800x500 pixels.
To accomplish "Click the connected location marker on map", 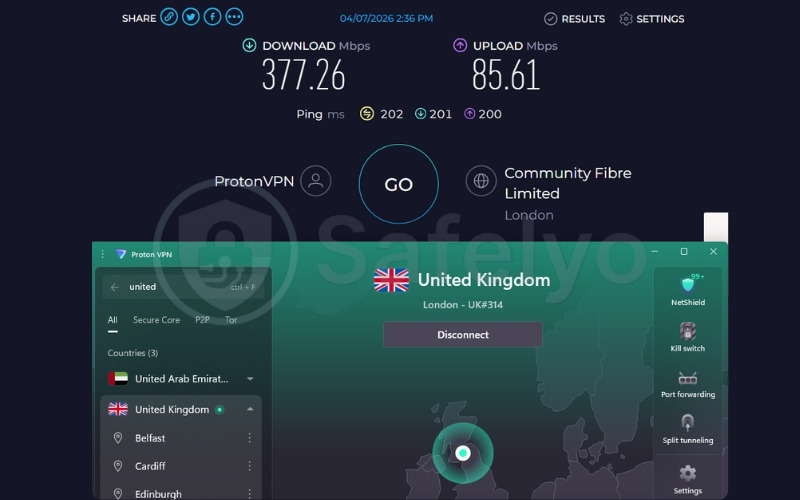I will pos(463,453).
